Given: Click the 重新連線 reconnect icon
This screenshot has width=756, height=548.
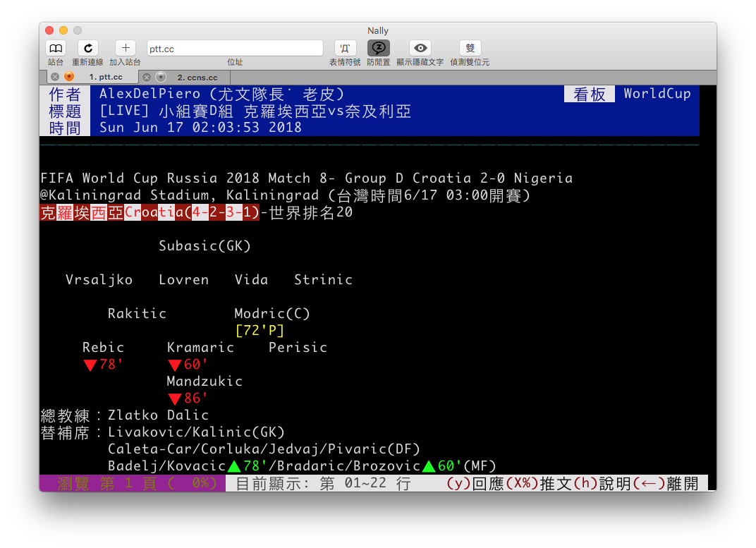Looking at the screenshot, I should (87, 48).
